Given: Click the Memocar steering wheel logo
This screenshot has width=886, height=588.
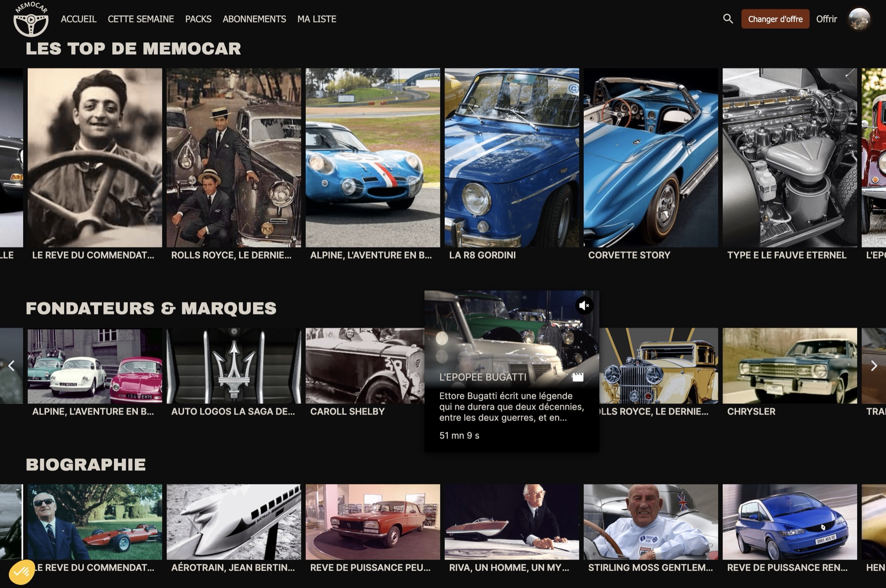Looking at the screenshot, I should click(31, 19).
